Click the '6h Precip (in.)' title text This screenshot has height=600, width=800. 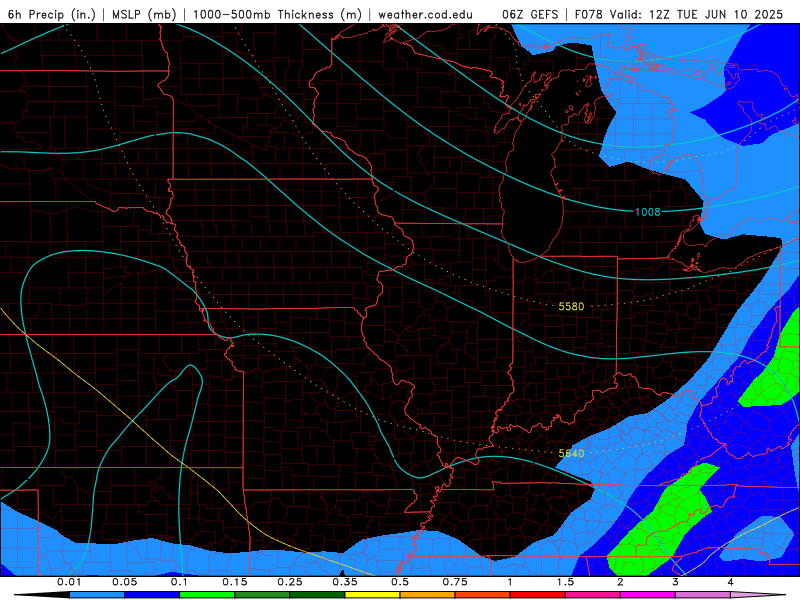pyautogui.click(x=52, y=15)
